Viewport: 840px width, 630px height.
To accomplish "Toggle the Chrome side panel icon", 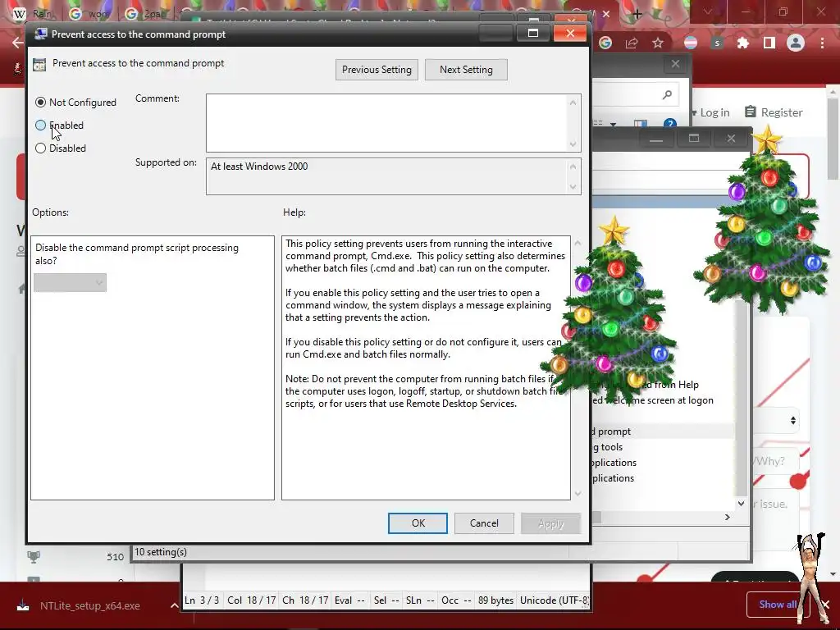I will [769, 43].
